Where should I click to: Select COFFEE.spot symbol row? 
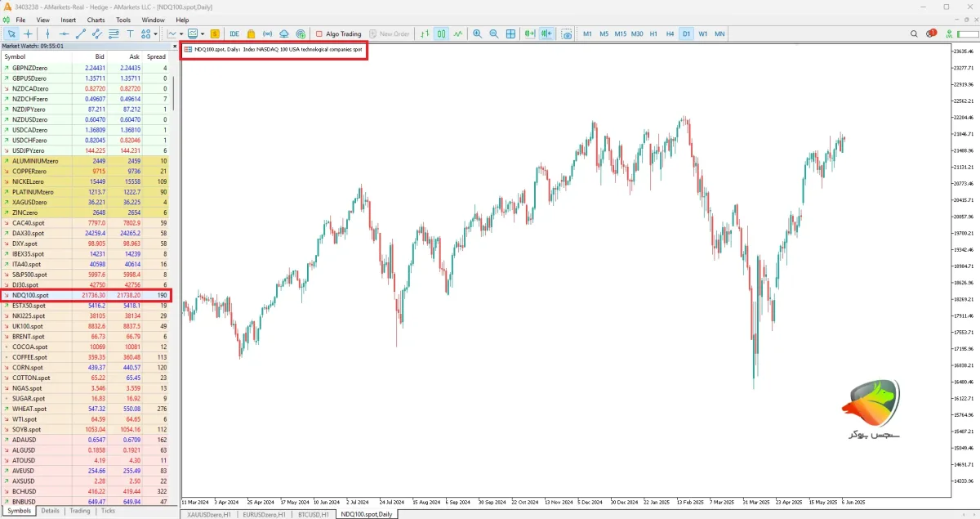(86, 357)
